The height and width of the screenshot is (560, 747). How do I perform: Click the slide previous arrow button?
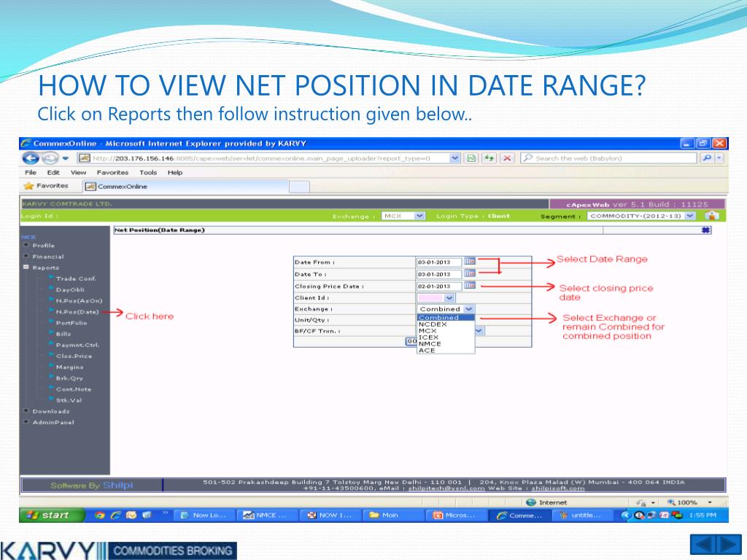(x=703, y=544)
